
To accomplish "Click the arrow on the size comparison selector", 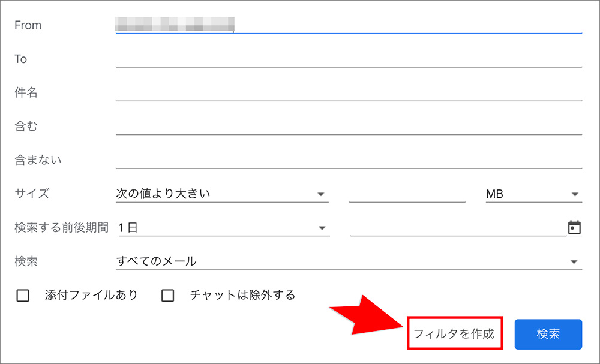I will point(322,194).
